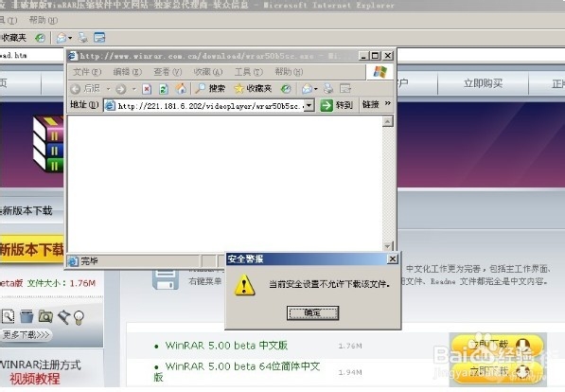Refresh the popup browser page
The image size is (565, 392).
(x=164, y=89)
